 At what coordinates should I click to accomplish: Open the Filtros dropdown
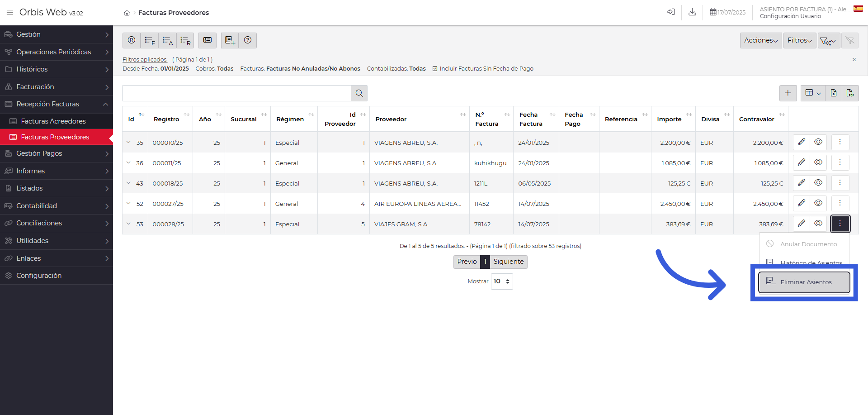coord(799,41)
